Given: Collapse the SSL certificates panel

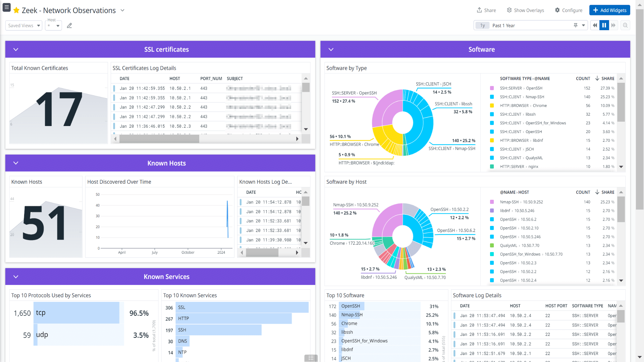Looking at the screenshot, I should pyautogui.click(x=15, y=49).
